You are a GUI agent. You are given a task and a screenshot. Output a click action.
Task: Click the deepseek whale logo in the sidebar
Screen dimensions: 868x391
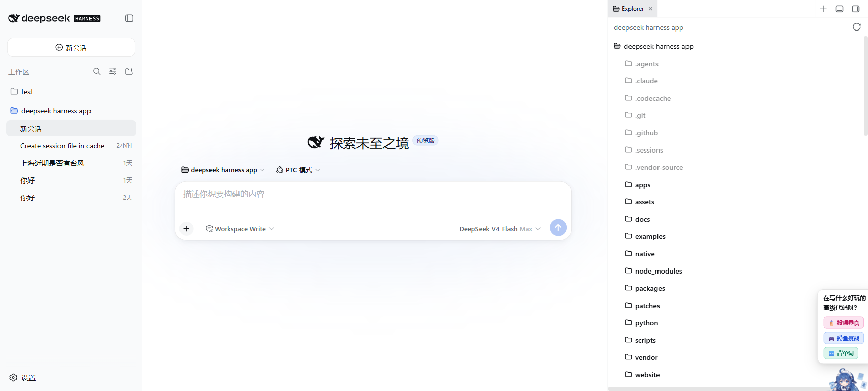(14, 18)
